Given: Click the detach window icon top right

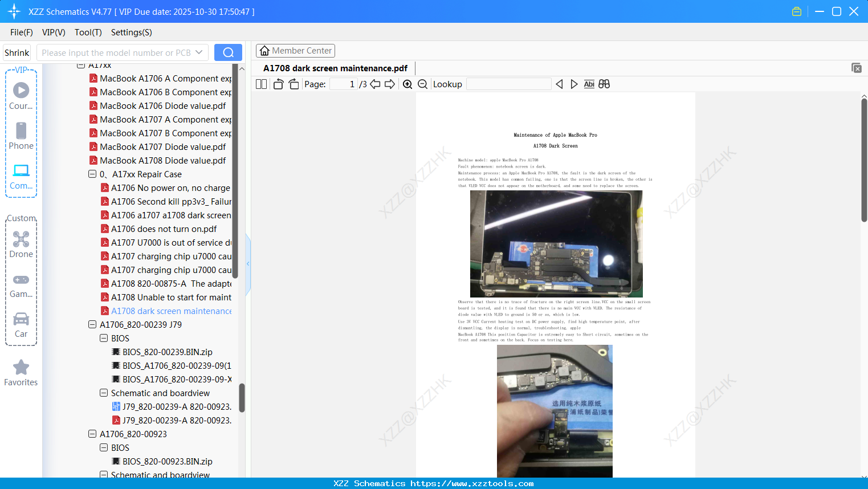Looking at the screenshot, I should pos(857,68).
